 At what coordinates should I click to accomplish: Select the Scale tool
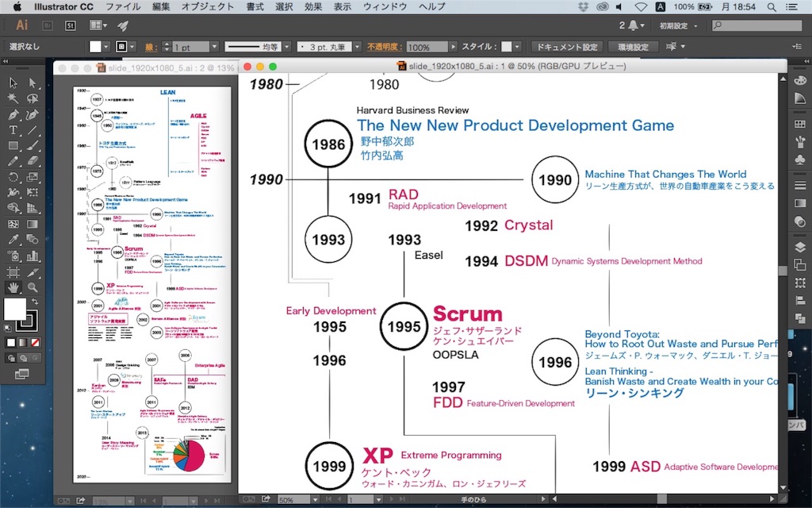click(33, 177)
